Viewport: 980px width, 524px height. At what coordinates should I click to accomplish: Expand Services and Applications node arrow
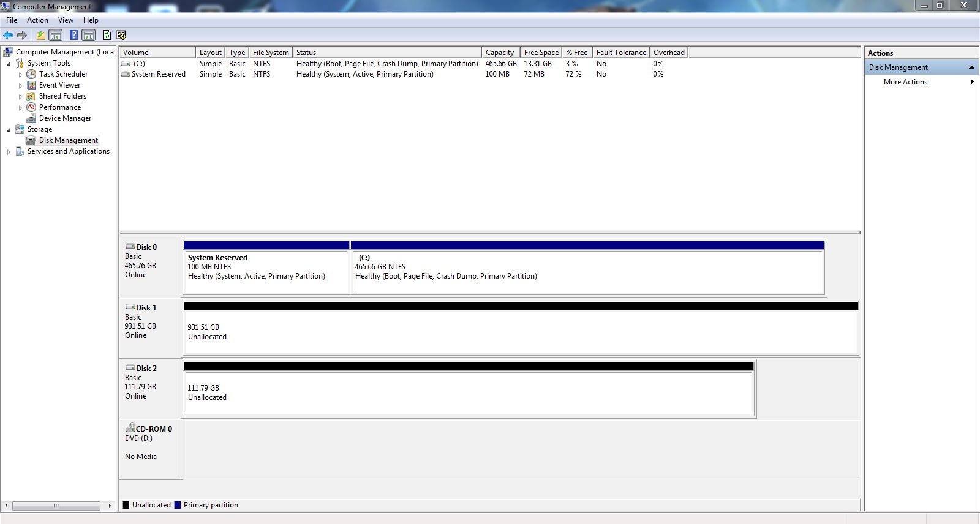pyautogui.click(x=9, y=152)
